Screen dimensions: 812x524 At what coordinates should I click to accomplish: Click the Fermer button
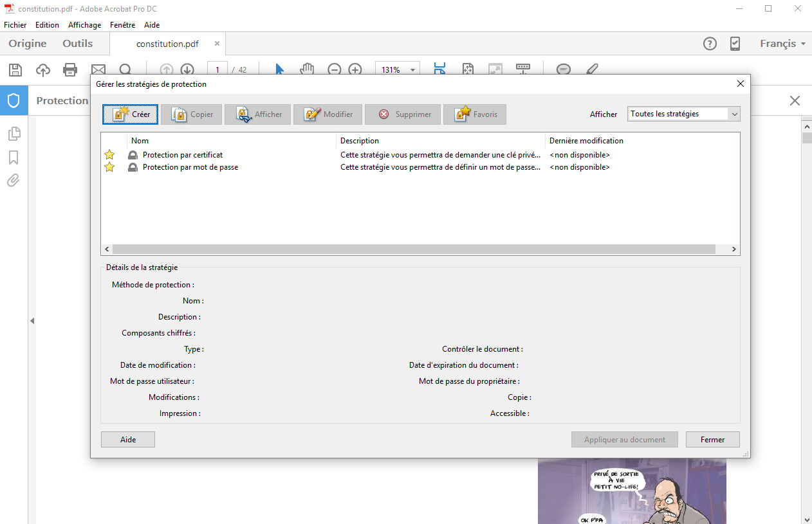(x=712, y=440)
